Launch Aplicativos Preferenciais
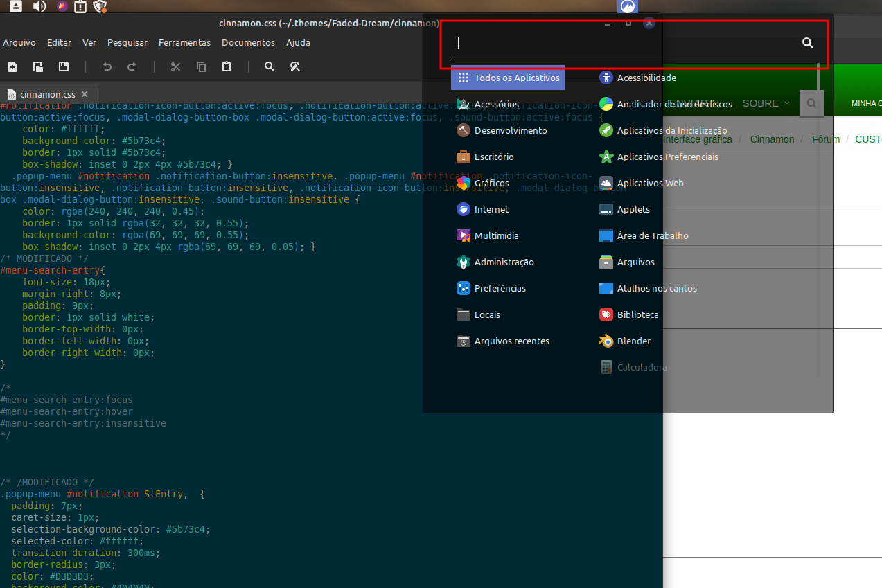The height and width of the screenshot is (588, 882). (658, 157)
